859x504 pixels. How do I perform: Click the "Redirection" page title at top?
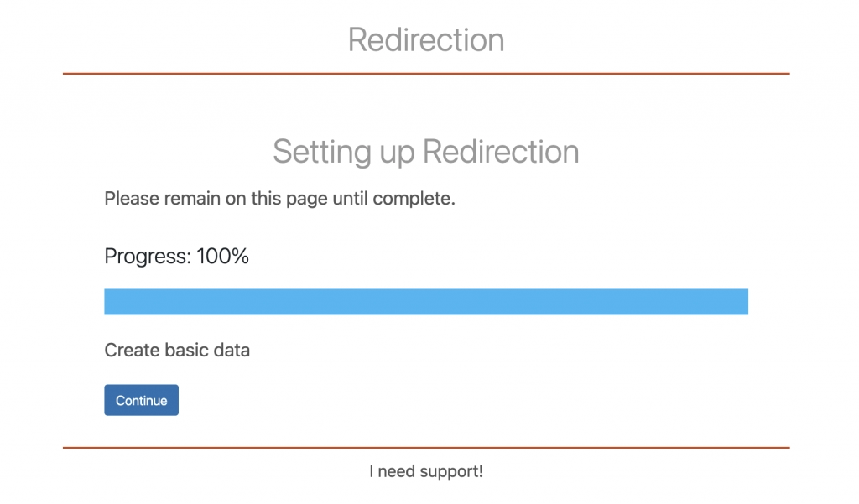[x=426, y=39]
